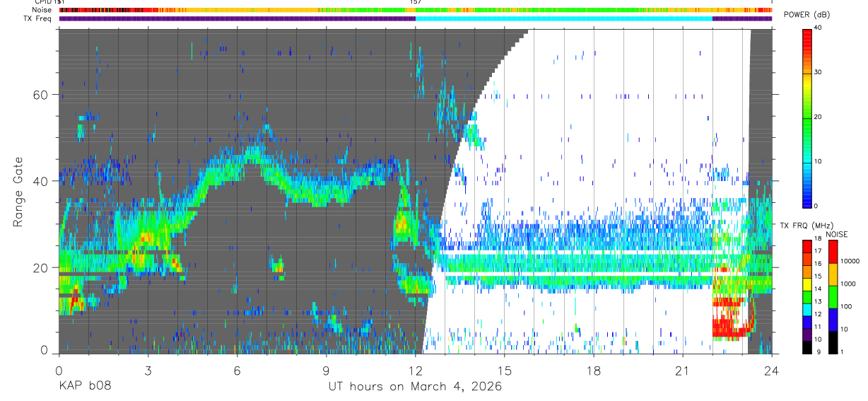Screen dimensions: 868x401
Task: Click the Noise strip above the plot
Action: [x=415, y=10]
